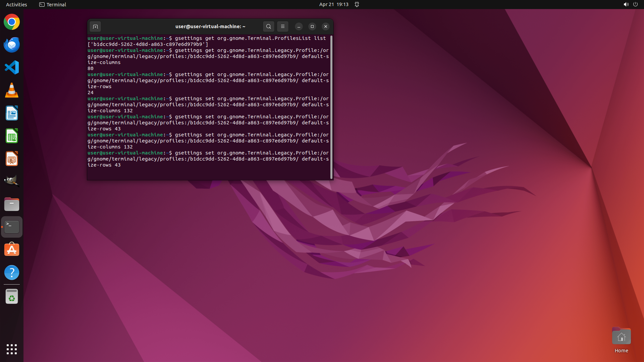Open Ubuntu Software store
644x362 pixels.
[12, 250]
